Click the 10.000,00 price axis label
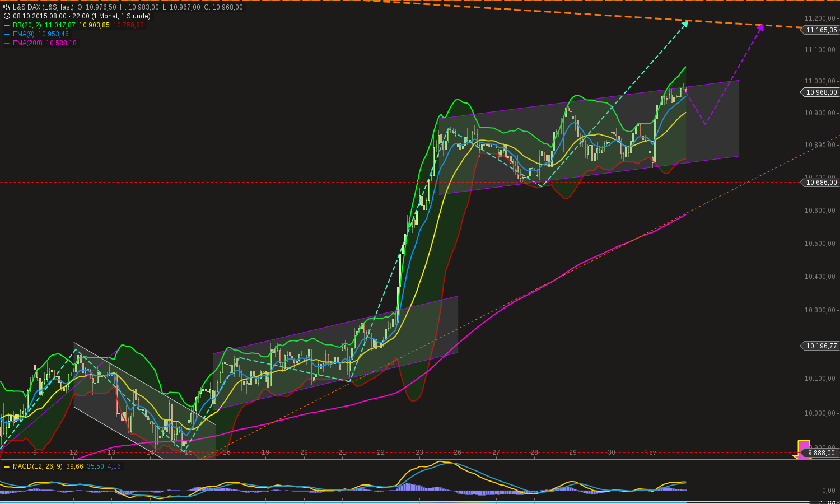Viewport: 840px width, 504px height. [x=820, y=413]
